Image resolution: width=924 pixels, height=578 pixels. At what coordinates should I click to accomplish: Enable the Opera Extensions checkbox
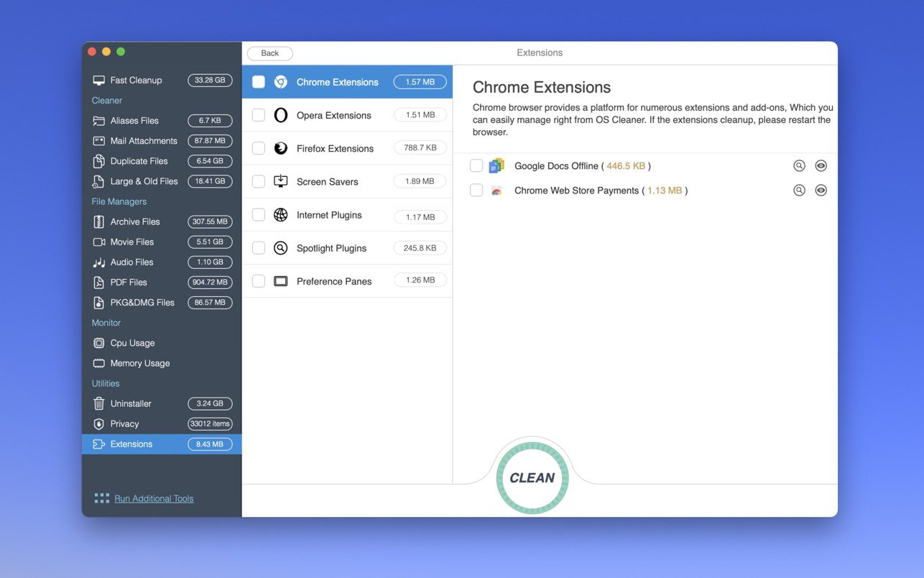[x=259, y=115]
